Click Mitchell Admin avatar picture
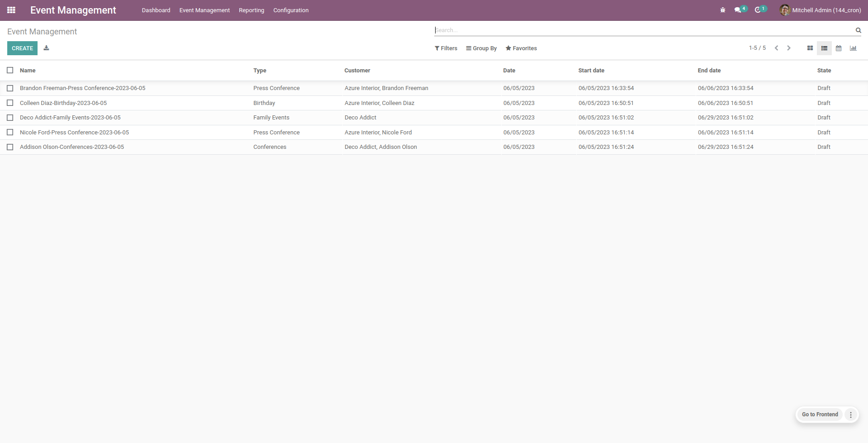868x443 pixels. pos(784,10)
